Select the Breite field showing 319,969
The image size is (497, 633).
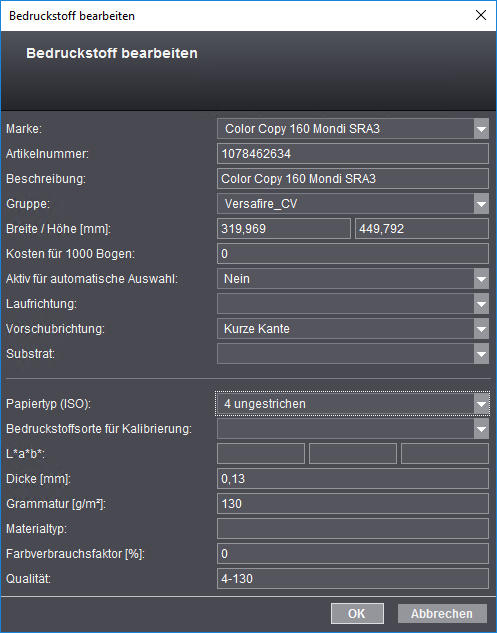pyautogui.click(x=284, y=229)
